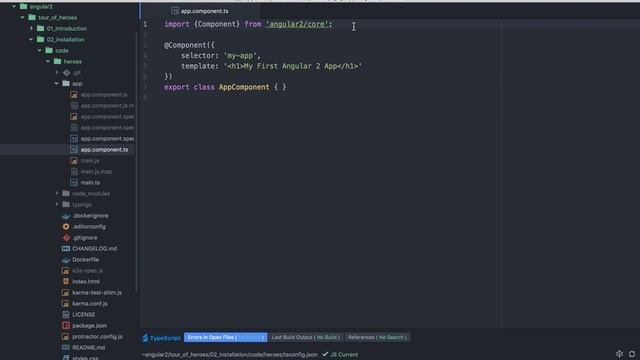Click the code folder icon
The width and height of the screenshot is (640, 360).
pos(49,51)
